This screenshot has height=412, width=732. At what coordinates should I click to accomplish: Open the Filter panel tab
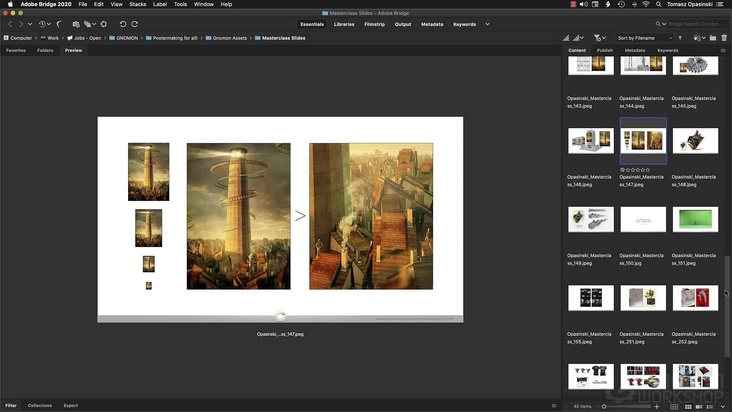point(11,405)
